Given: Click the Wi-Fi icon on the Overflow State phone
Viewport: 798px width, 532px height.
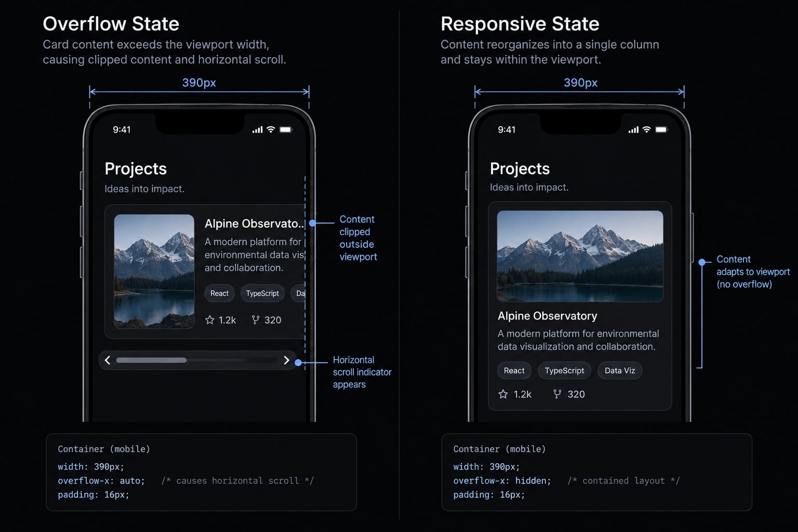Looking at the screenshot, I should tap(271, 129).
